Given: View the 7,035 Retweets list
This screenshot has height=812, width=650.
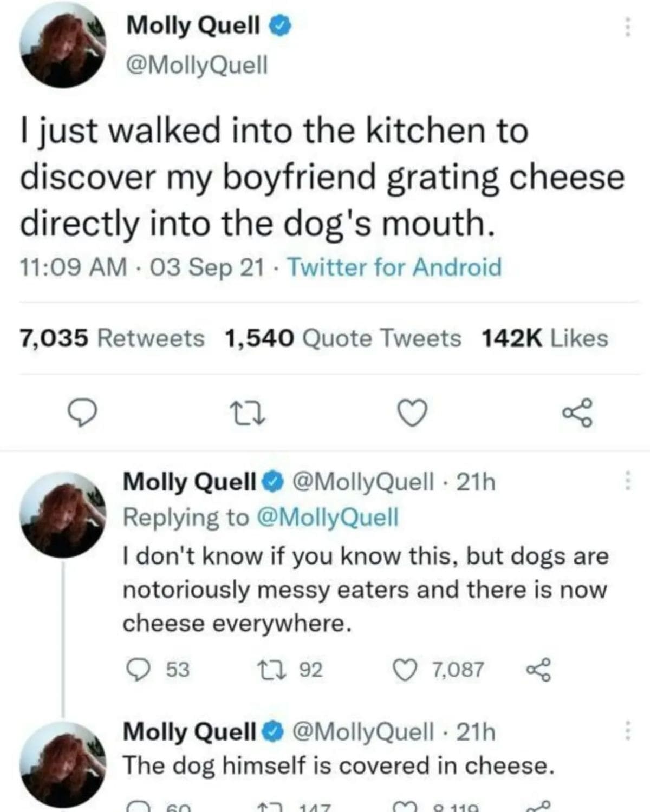Looking at the screenshot, I should (x=113, y=339).
